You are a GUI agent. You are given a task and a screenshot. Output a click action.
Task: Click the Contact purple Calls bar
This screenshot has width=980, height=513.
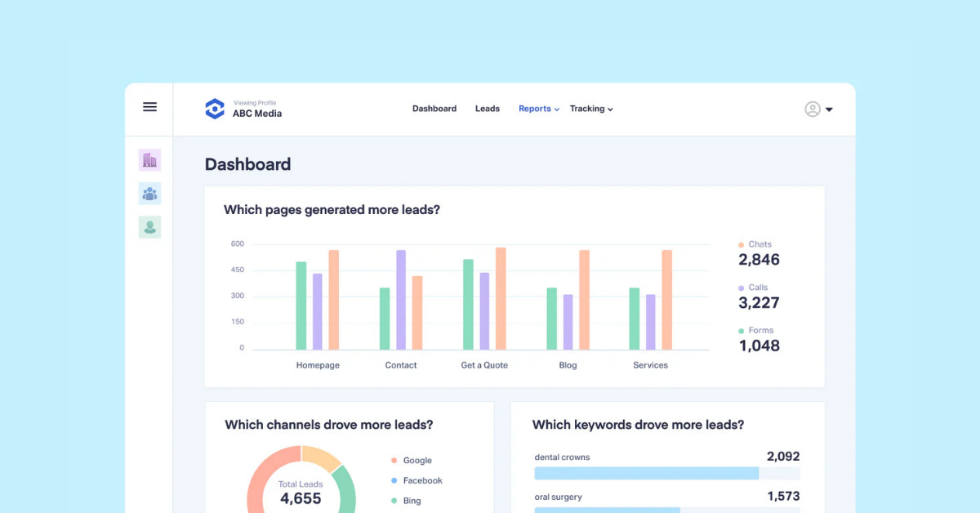(x=401, y=300)
